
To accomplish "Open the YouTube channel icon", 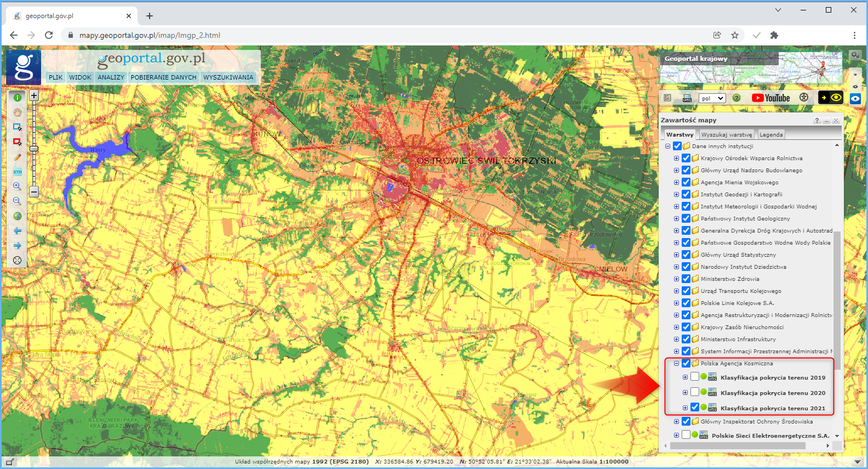I will (x=770, y=98).
